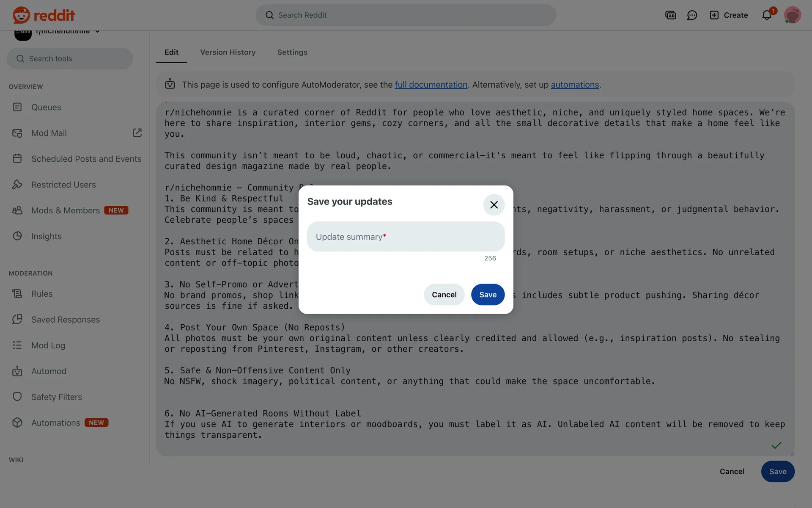Open Queues in the sidebar
This screenshot has height=508, width=812.
pyautogui.click(x=46, y=107)
